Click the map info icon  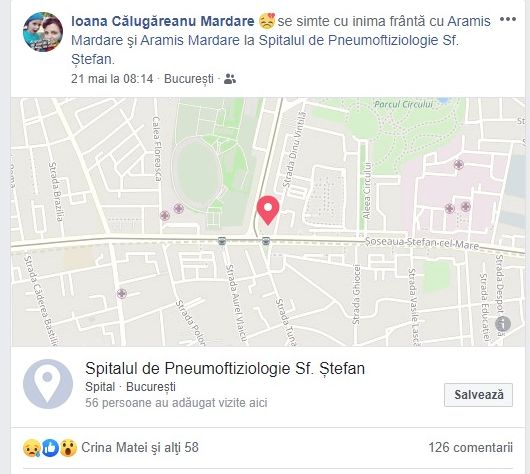[503, 324]
